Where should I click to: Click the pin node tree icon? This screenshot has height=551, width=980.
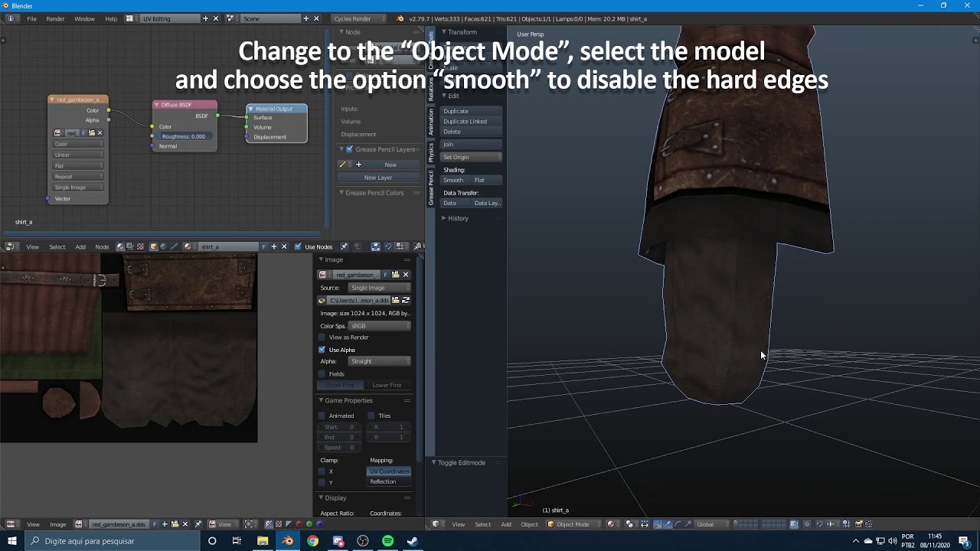344,246
